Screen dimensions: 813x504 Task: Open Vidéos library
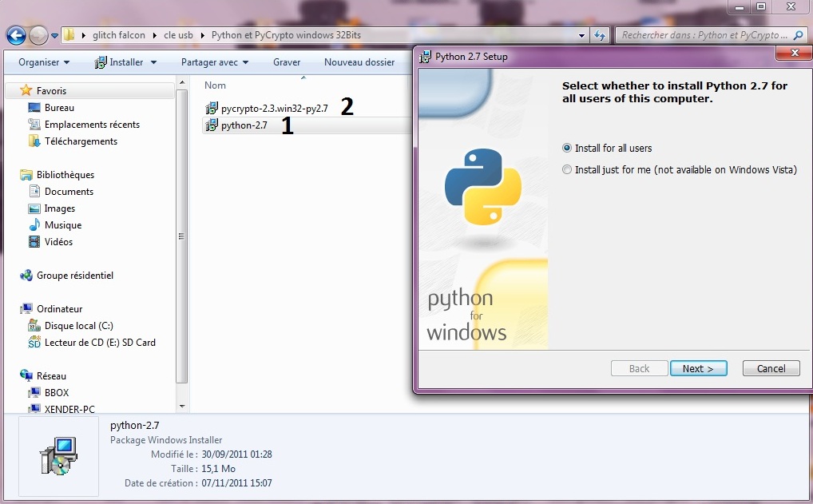(58, 242)
